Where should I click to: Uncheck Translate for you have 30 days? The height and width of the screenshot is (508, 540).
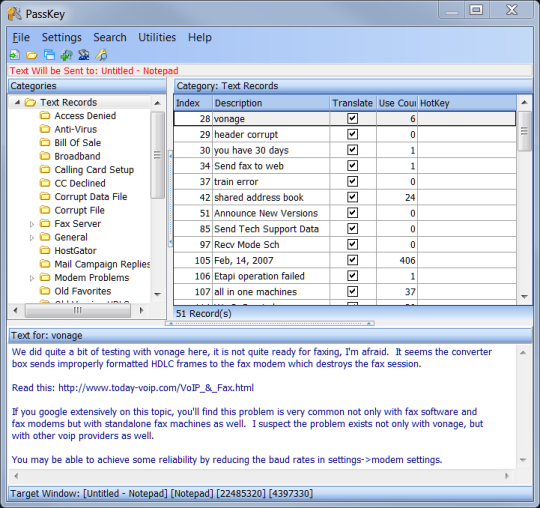352,150
